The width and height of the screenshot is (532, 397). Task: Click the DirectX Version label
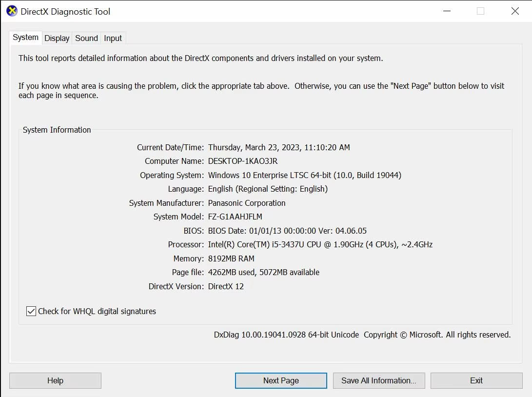tap(177, 286)
